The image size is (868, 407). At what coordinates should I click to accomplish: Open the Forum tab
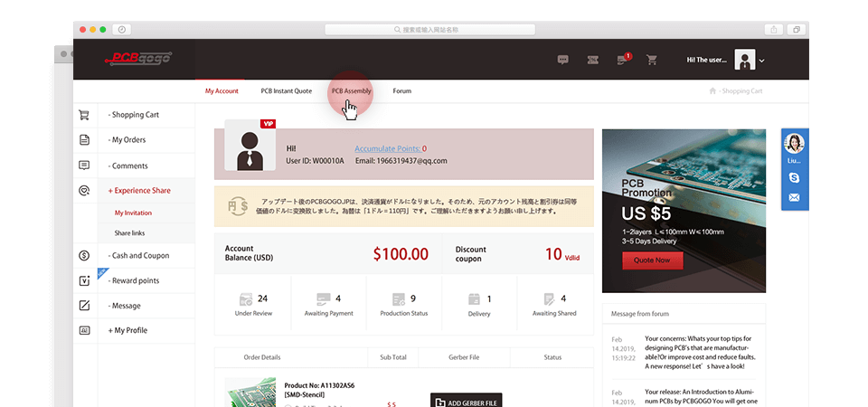[x=401, y=91]
